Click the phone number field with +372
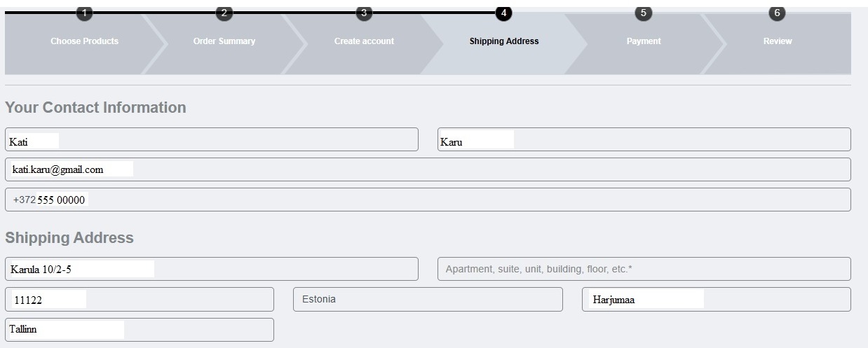 click(x=428, y=200)
